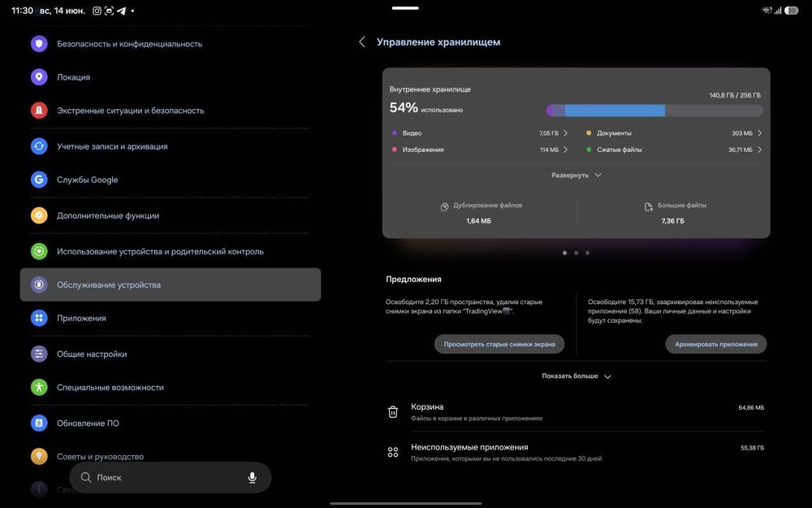Tap the Поиск search field
812x508 pixels.
coord(171,477)
